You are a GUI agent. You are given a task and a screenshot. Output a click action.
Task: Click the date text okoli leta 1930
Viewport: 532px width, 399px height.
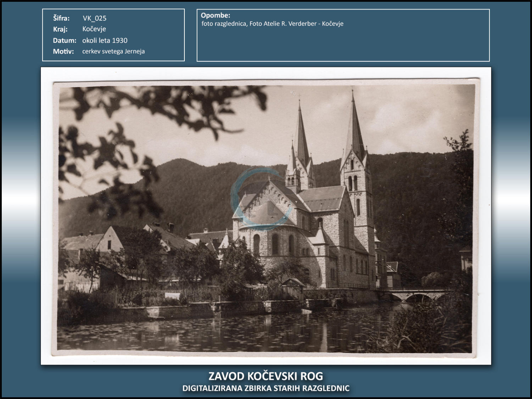click(x=105, y=40)
